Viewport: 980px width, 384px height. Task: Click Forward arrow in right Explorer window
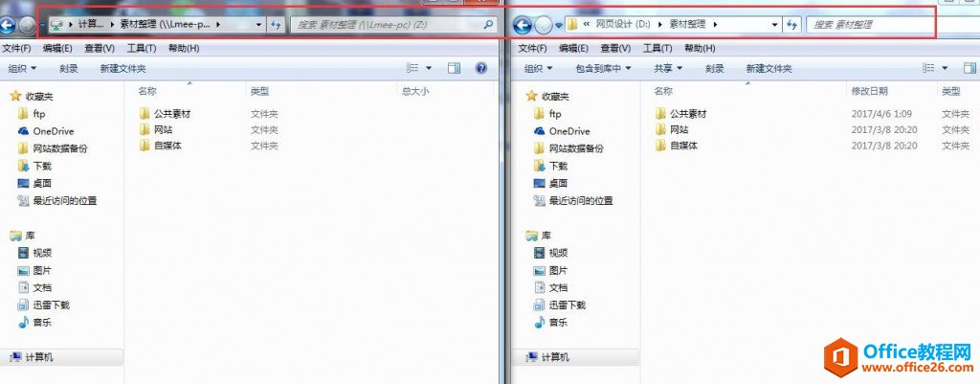click(x=544, y=25)
